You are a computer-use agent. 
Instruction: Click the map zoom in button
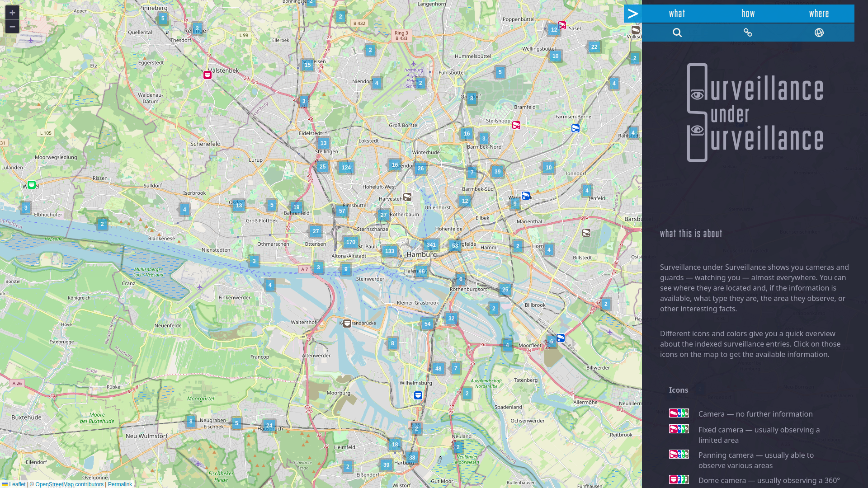point(12,13)
